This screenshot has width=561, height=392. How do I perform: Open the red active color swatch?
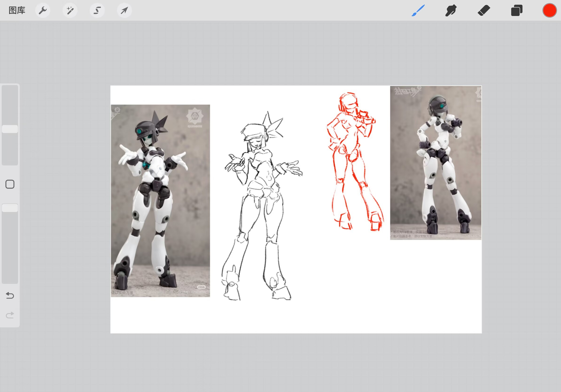point(549,11)
